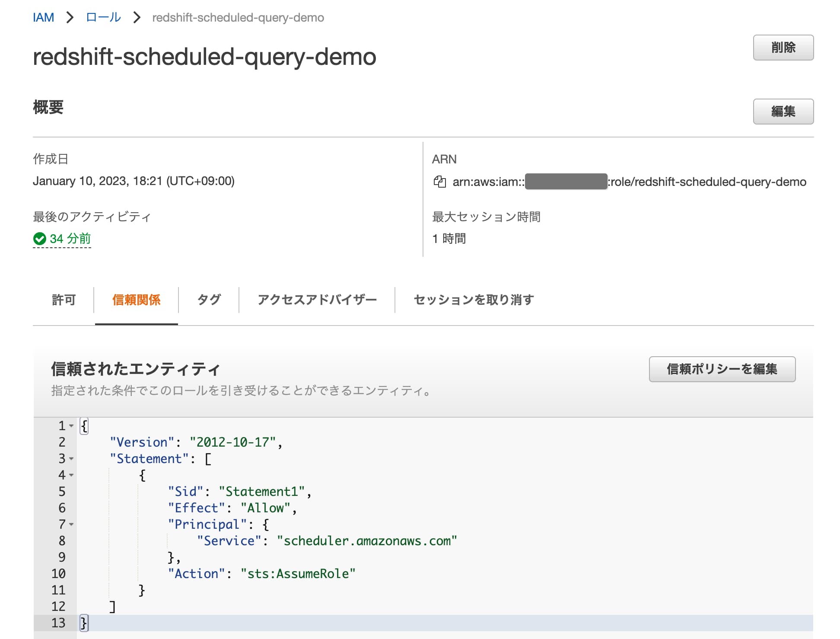840x639 pixels.
Task: Click the "Effect" key on line 6
Action: (196, 508)
